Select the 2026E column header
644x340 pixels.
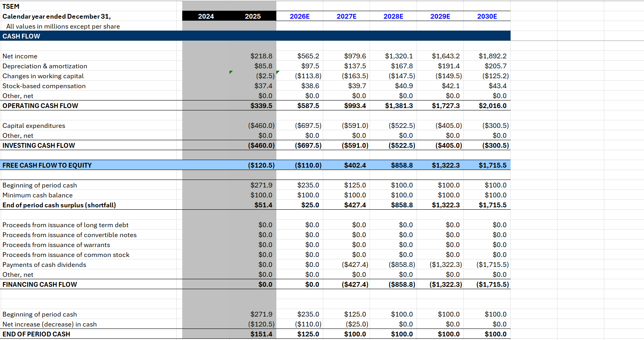click(299, 16)
